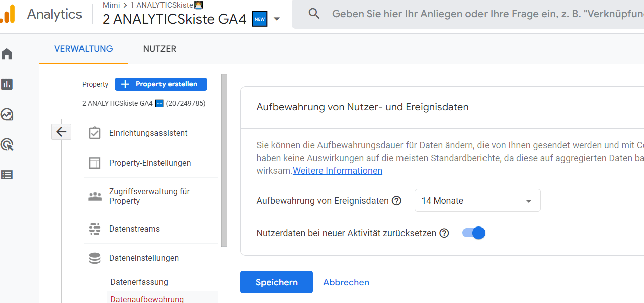This screenshot has height=303, width=644.
Task: Click the Speichern button
Action: click(276, 282)
